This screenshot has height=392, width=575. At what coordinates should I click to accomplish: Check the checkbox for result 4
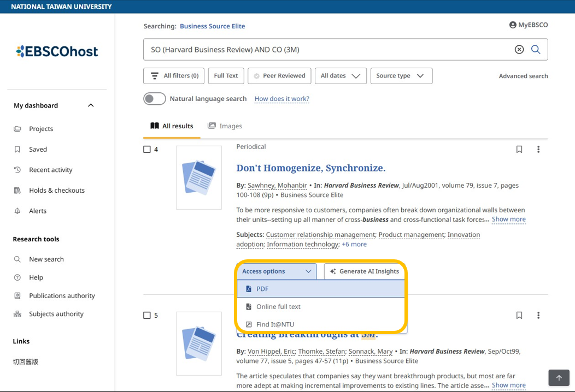147,150
